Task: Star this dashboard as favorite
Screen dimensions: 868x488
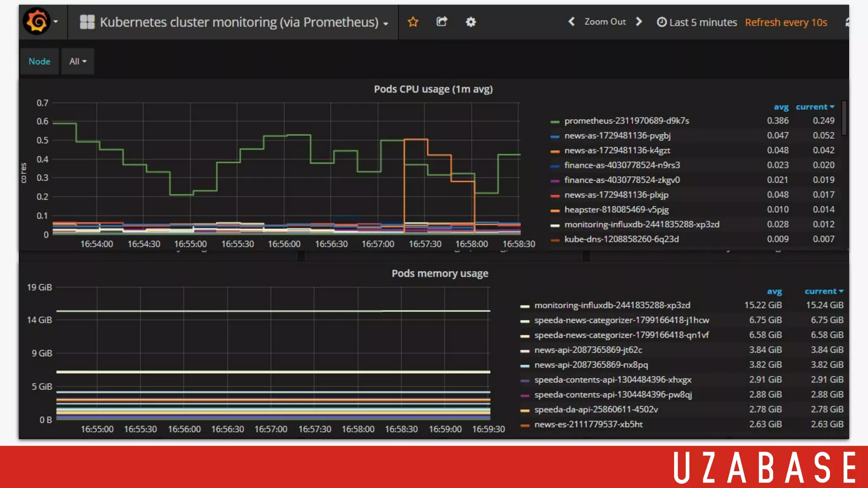Action: click(413, 22)
